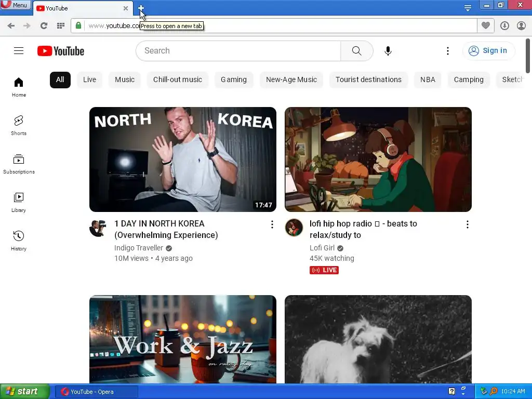
Task: Select the Chill-out music chip
Action: point(178,79)
